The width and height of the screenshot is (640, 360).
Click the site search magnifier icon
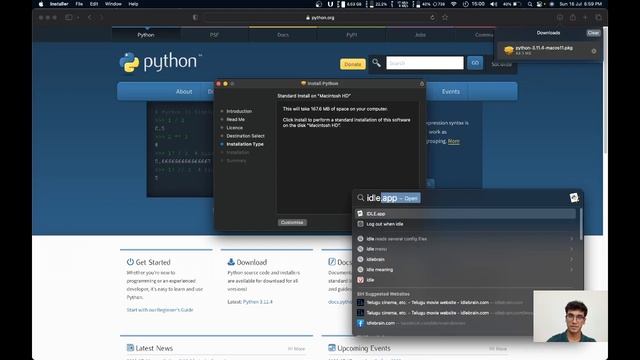[376, 63]
